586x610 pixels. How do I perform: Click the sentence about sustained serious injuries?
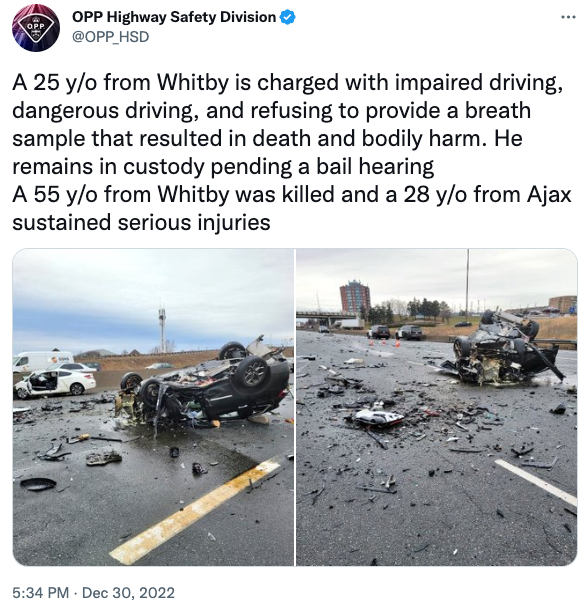pyautogui.click(x=141, y=223)
